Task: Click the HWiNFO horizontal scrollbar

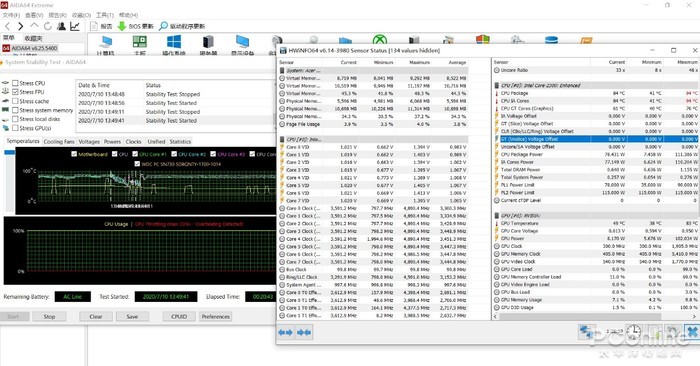Action: tap(596, 316)
